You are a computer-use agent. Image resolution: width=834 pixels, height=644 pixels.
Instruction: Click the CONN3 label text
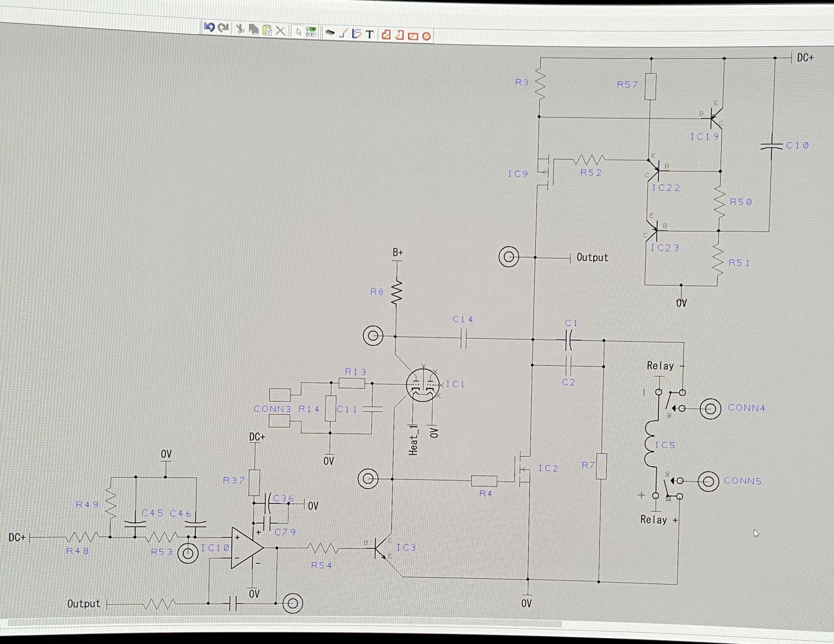272,409
